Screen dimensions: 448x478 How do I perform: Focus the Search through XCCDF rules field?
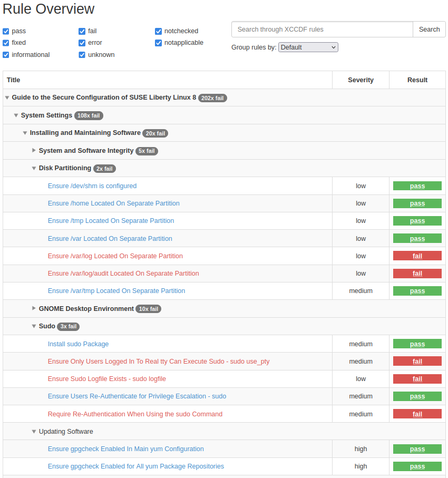coord(322,30)
